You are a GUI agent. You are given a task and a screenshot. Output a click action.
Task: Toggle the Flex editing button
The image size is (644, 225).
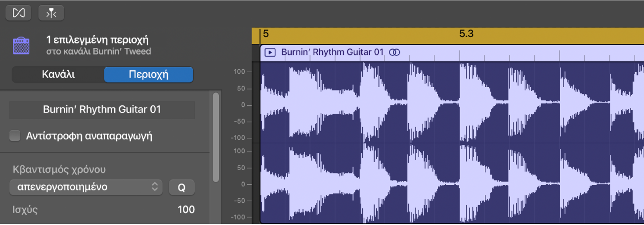(18, 13)
